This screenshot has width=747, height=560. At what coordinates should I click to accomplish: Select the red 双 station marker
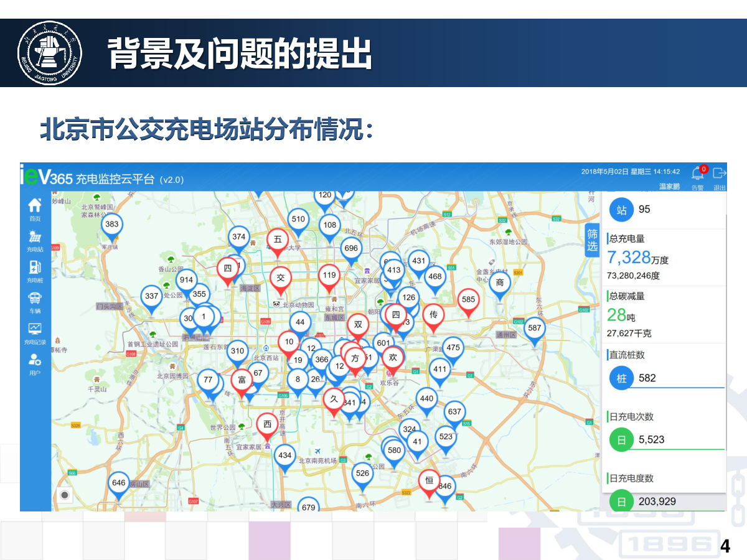[x=358, y=329]
